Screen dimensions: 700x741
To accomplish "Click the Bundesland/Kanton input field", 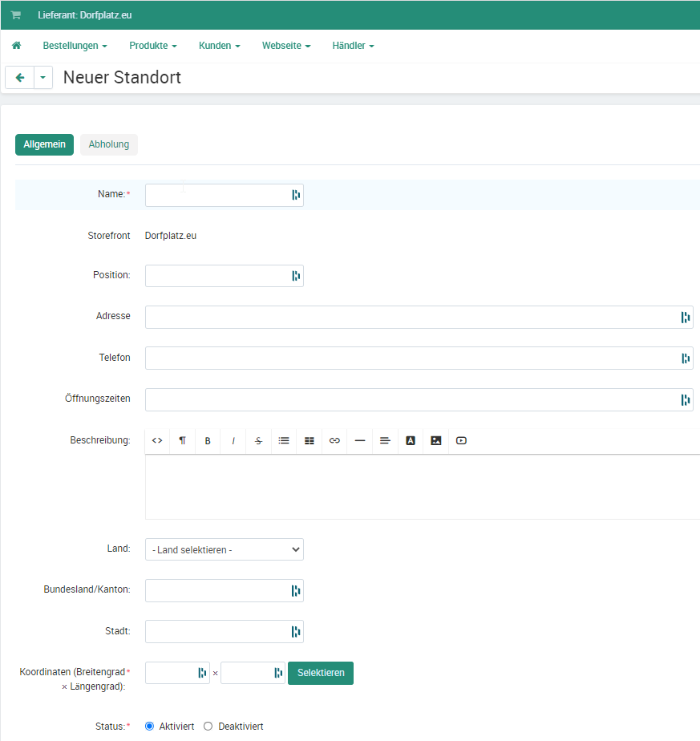I will [x=224, y=591].
